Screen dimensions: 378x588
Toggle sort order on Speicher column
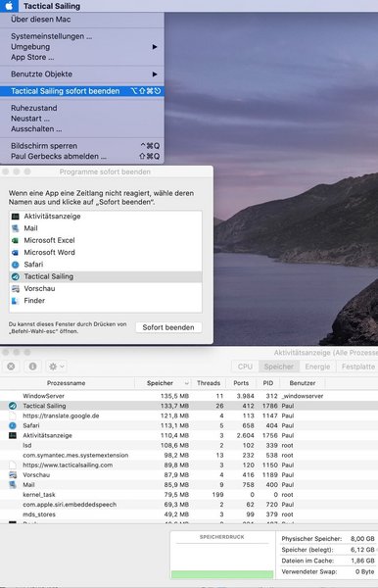coord(163,383)
